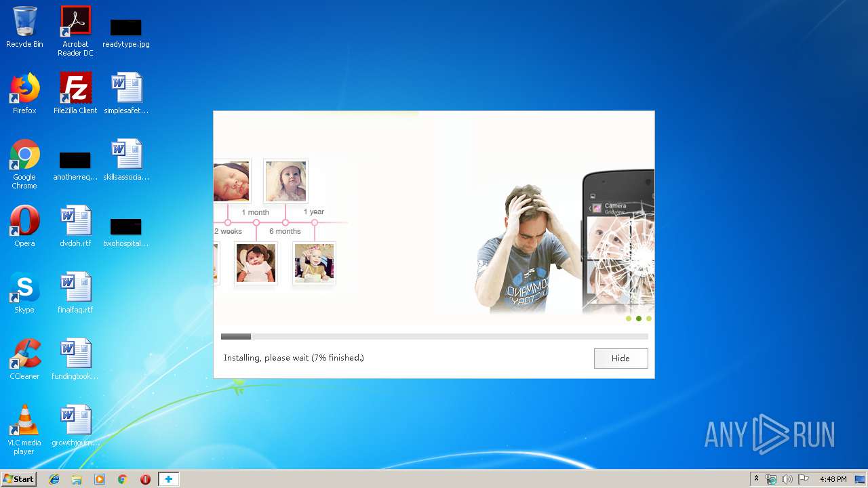The height and width of the screenshot is (488, 868).
Task: Open Windows Explorer folder in taskbar
Action: (x=77, y=479)
